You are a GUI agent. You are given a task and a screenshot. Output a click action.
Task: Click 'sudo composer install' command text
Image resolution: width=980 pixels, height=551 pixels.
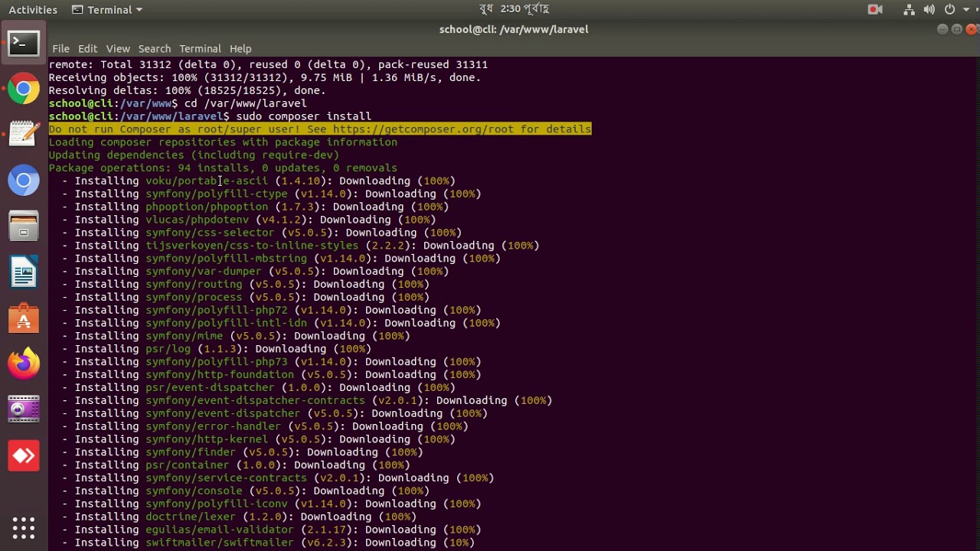coord(304,116)
